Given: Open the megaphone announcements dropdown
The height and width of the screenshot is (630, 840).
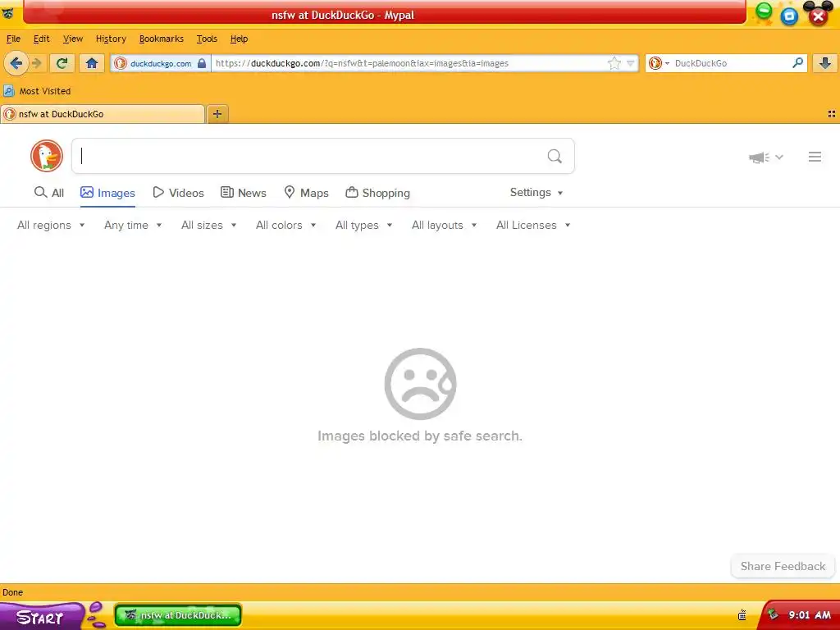Looking at the screenshot, I should pos(766,157).
